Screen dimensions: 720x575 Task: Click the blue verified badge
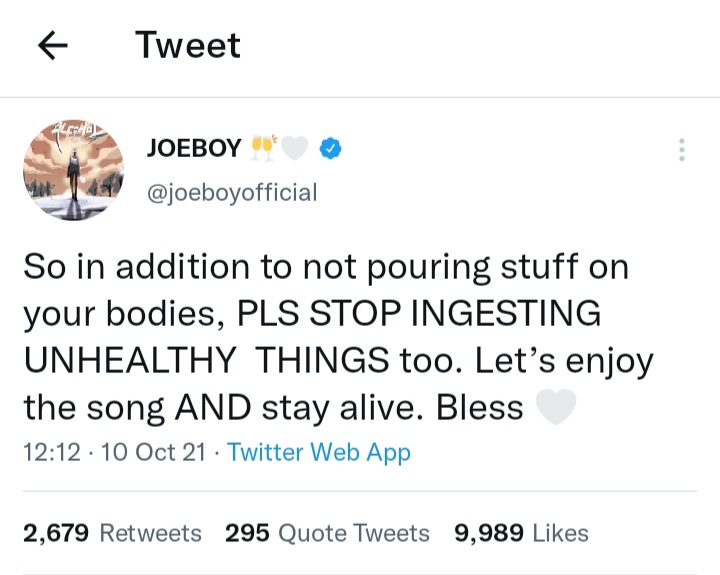tap(330, 149)
